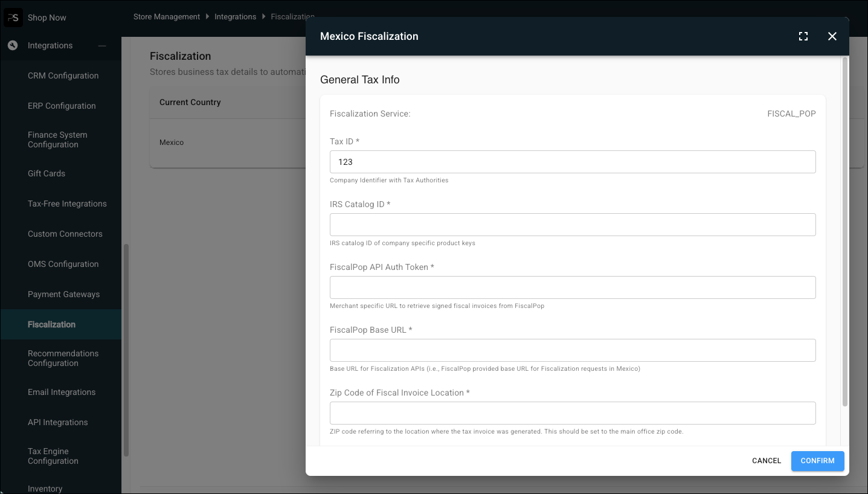Click FiscalPop Base URL input
Viewport: 868px width, 494px height.
coord(573,350)
